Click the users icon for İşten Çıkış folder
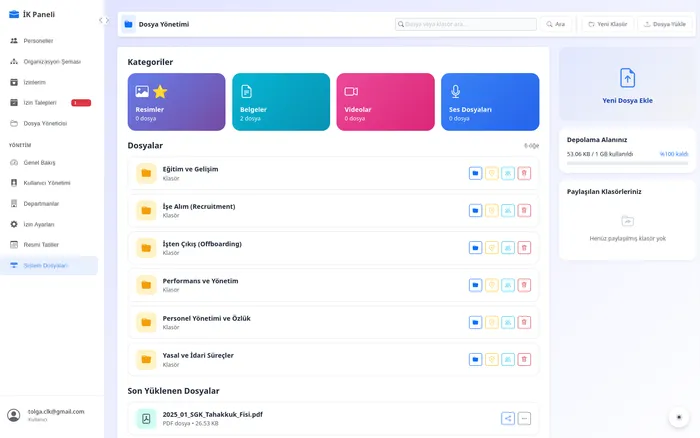Viewport: 700px width, 438px height. pos(508,248)
